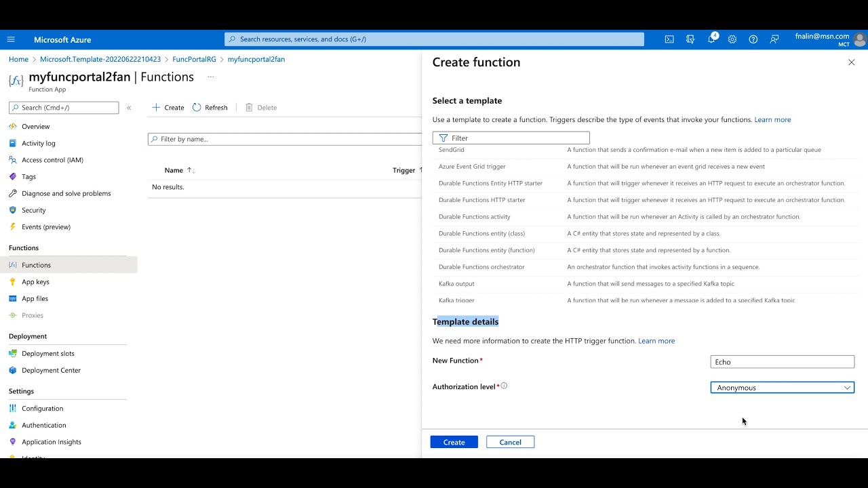
Task: Navigate to FuncPortalRG breadcrumb
Action: tap(194, 60)
